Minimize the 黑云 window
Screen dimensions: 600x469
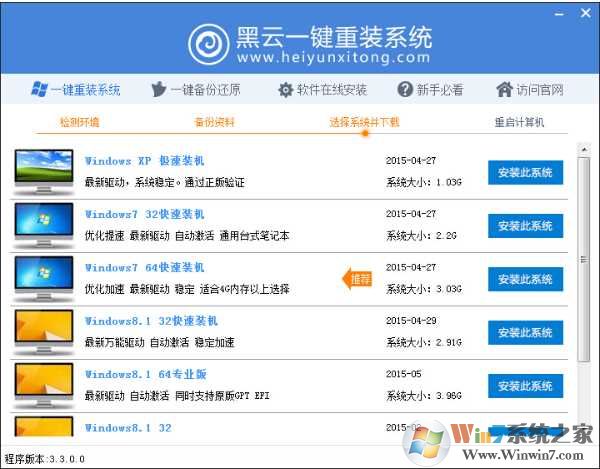click(x=559, y=14)
